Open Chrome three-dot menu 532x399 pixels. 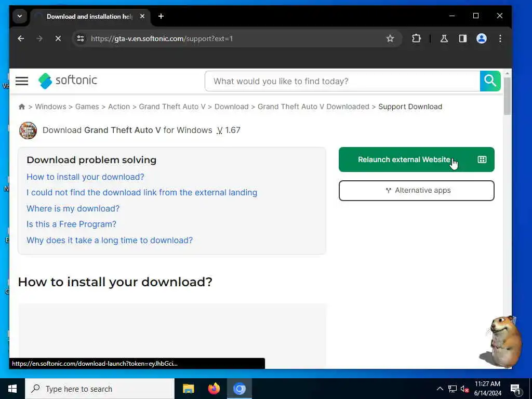500,38
